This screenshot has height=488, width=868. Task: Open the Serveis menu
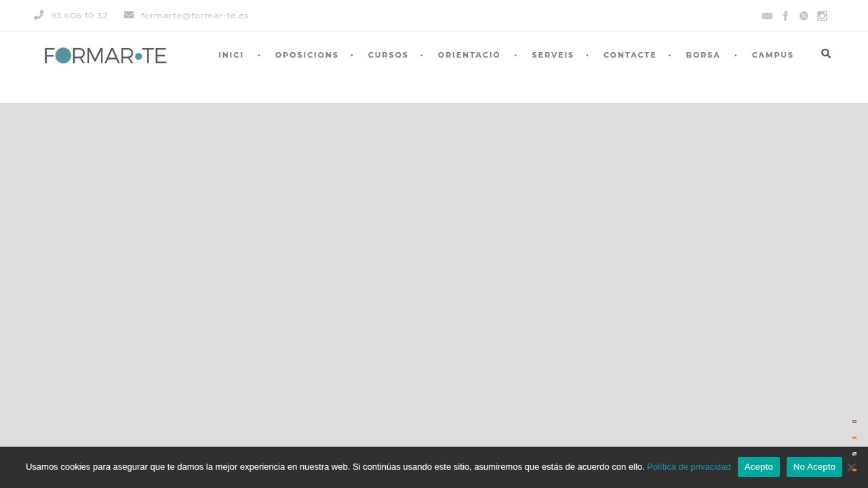(553, 55)
